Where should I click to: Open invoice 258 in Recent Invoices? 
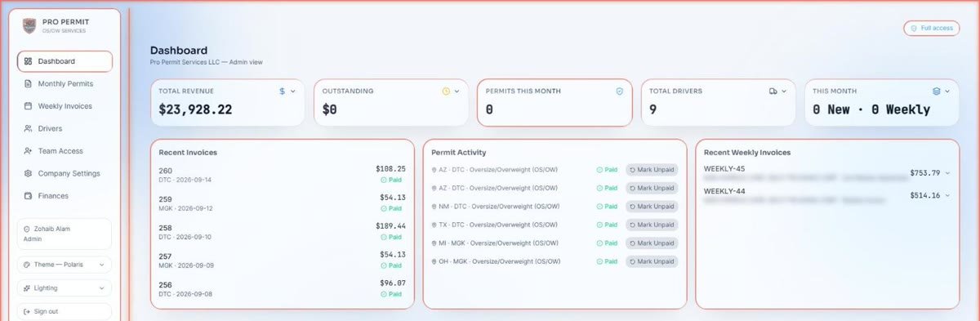283,231
